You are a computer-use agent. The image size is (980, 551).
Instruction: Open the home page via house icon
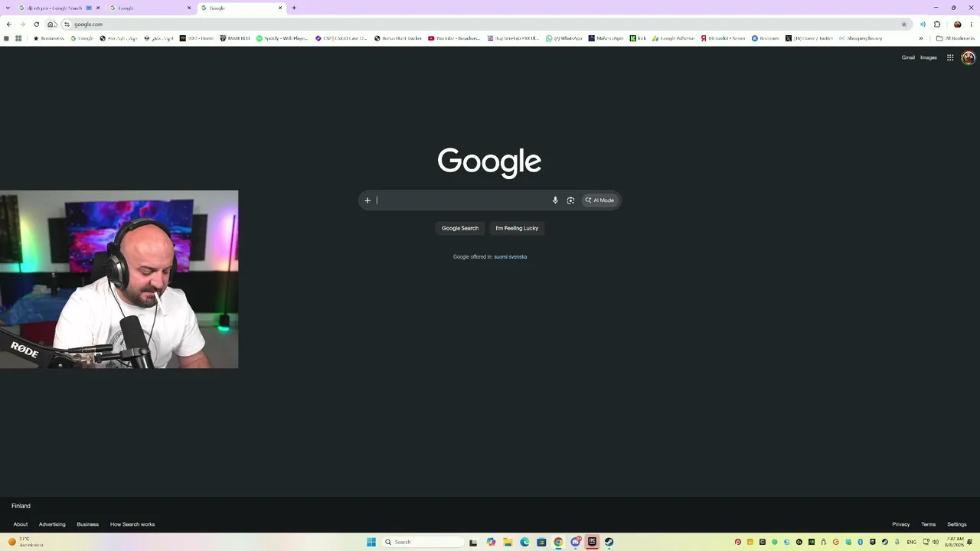[x=51, y=24]
